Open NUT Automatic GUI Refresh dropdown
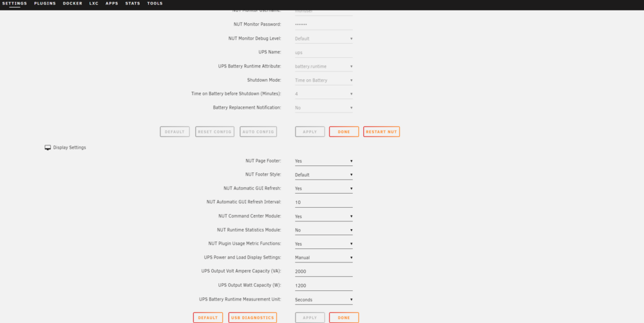This screenshot has height=323, width=644. [x=324, y=189]
